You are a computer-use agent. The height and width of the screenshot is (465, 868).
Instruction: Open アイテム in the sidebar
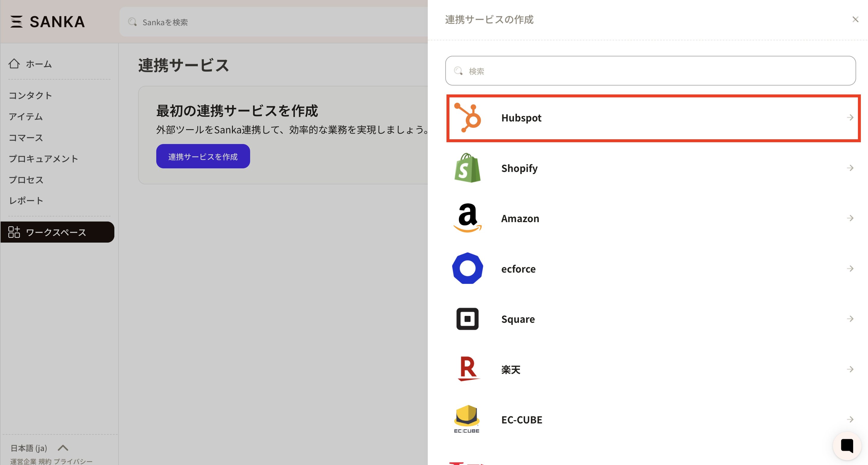tap(26, 116)
